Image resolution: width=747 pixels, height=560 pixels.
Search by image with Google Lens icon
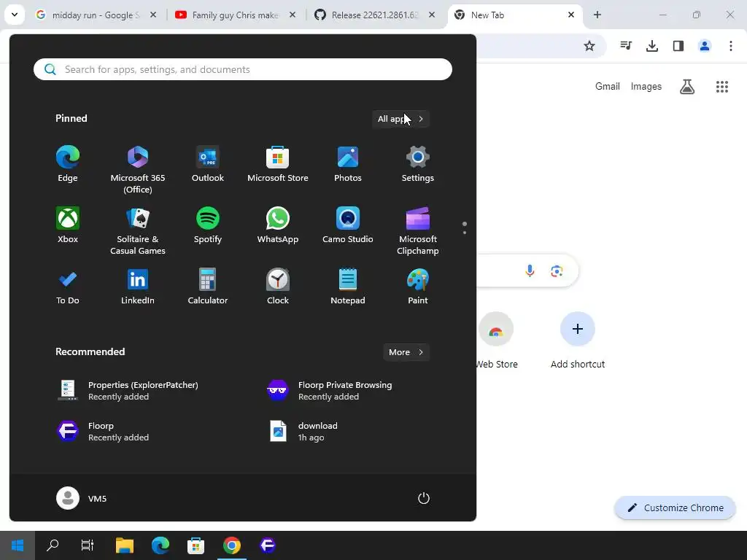tap(557, 271)
